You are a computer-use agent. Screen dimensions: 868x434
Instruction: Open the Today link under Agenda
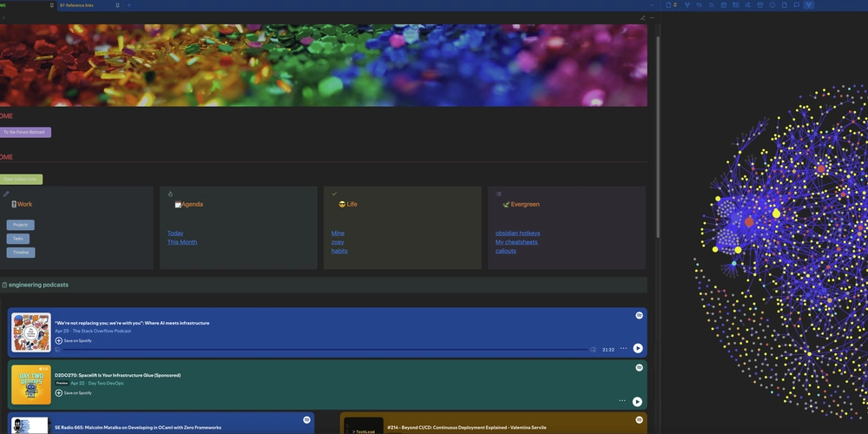pyautogui.click(x=175, y=233)
